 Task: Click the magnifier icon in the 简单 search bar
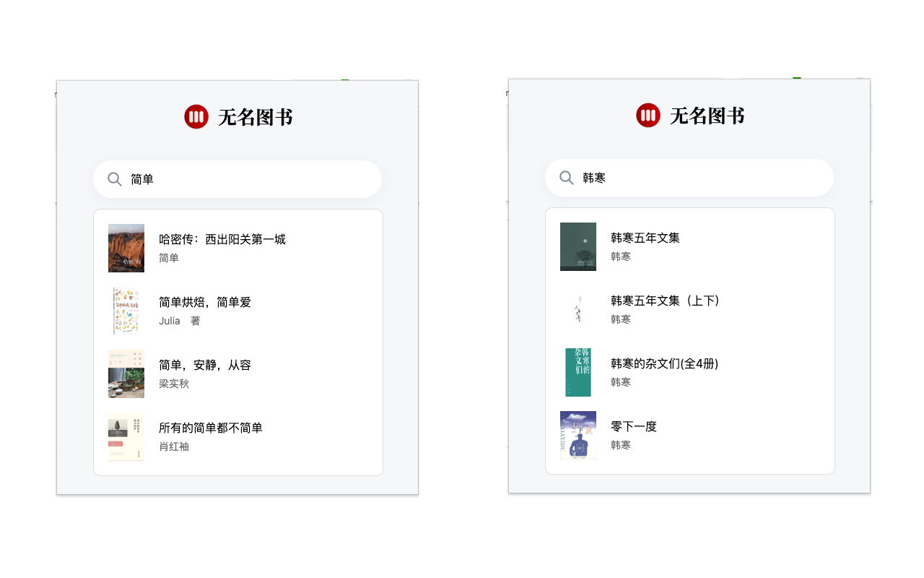click(x=115, y=178)
